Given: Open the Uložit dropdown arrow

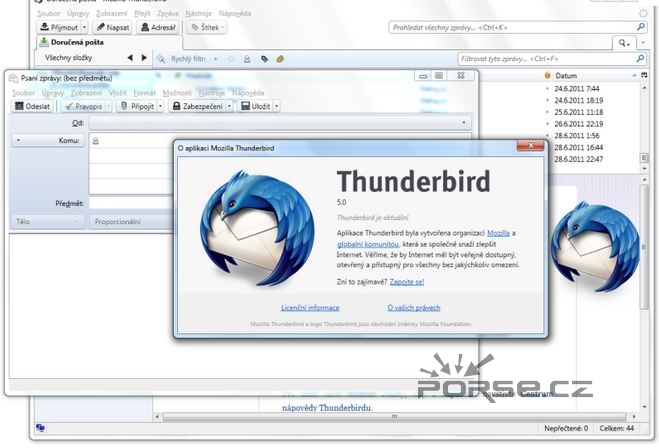Looking at the screenshot, I should 277,106.
